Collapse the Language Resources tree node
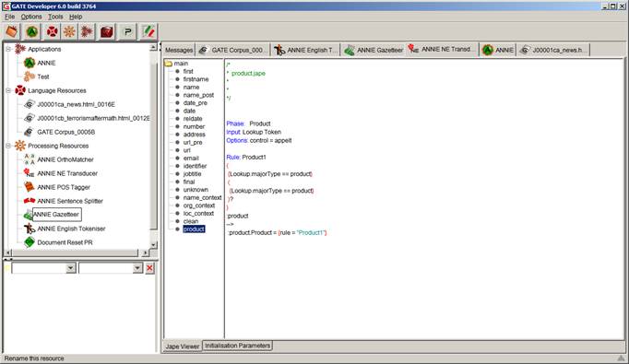The width and height of the screenshot is (629, 364). click(8, 90)
